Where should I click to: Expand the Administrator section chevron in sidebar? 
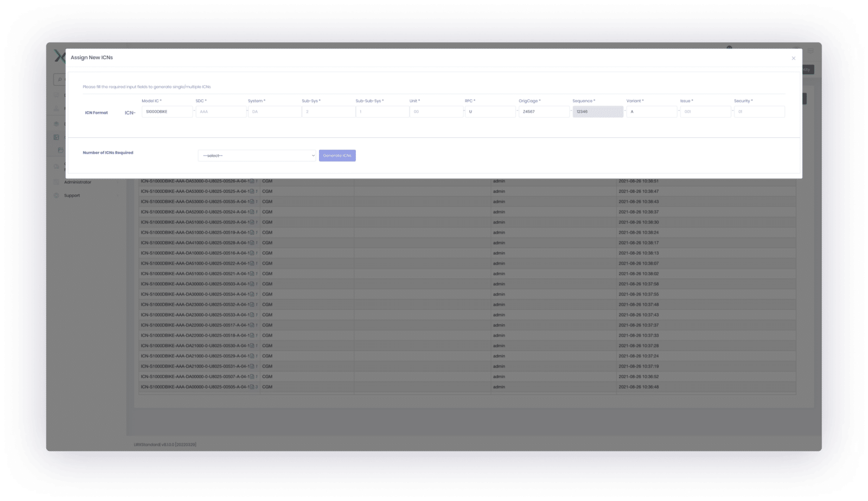[118, 182]
